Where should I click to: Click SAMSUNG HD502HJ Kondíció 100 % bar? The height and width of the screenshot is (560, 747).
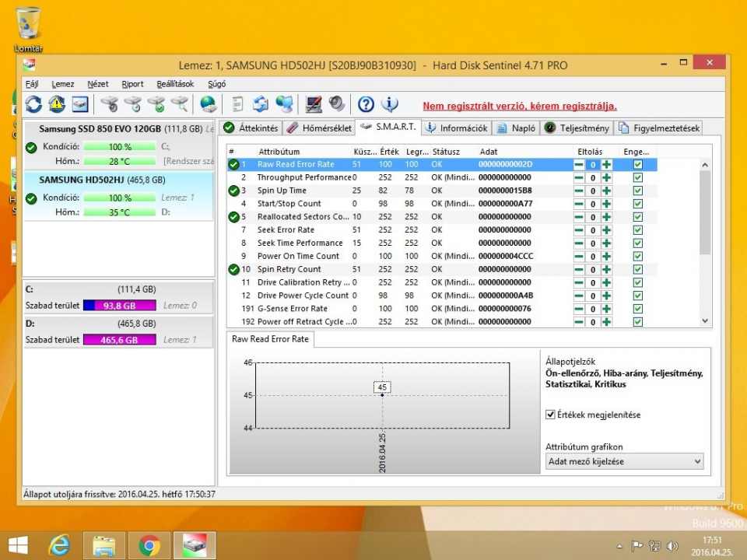120,198
